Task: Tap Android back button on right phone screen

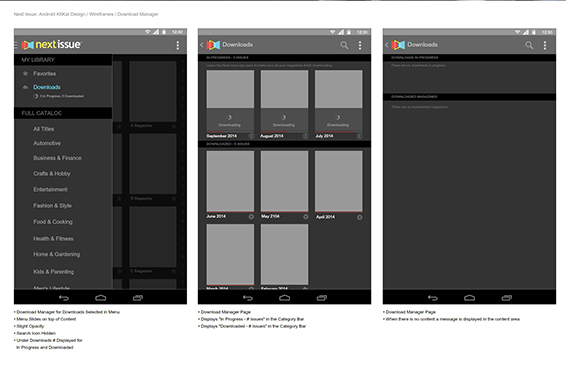Action: click(432, 298)
